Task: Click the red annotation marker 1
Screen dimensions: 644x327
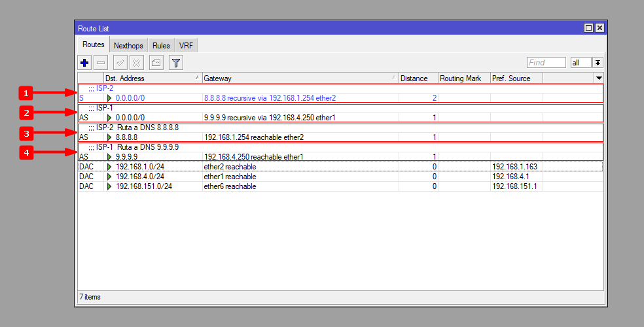Action: [25, 93]
